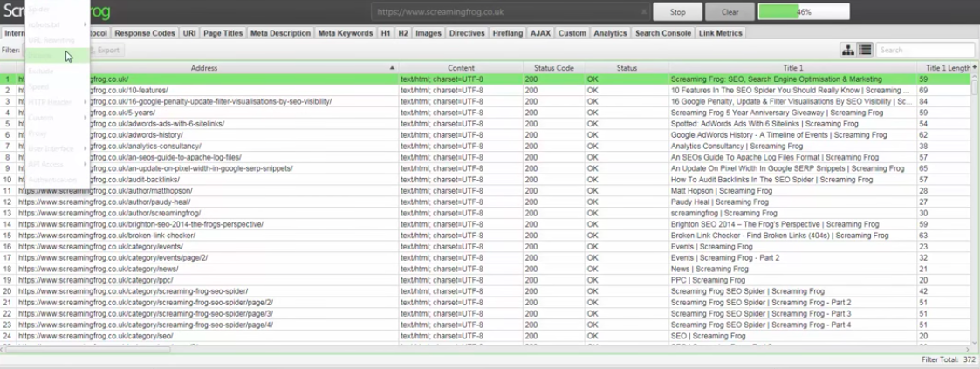Image resolution: width=980 pixels, height=369 pixels.
Task: Switch to the Page Titles tab
Action: click(223, 33)
